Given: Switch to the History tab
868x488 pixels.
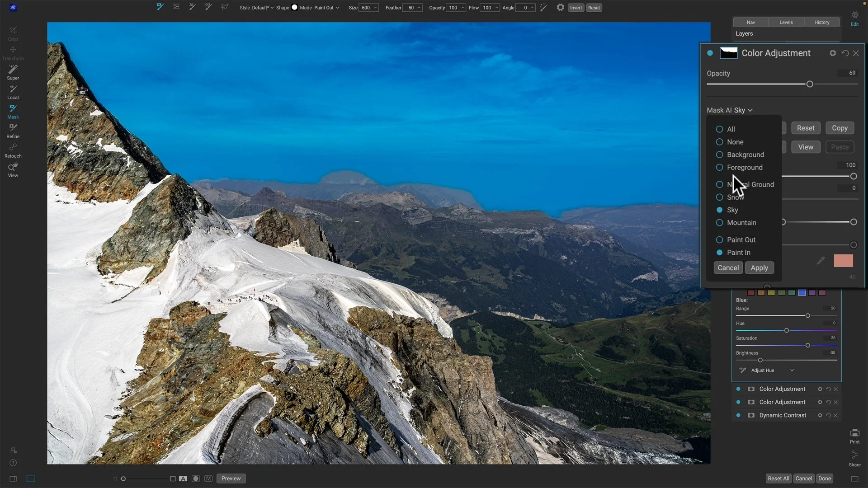Looking at the screenshot, I should pos(821,22).
